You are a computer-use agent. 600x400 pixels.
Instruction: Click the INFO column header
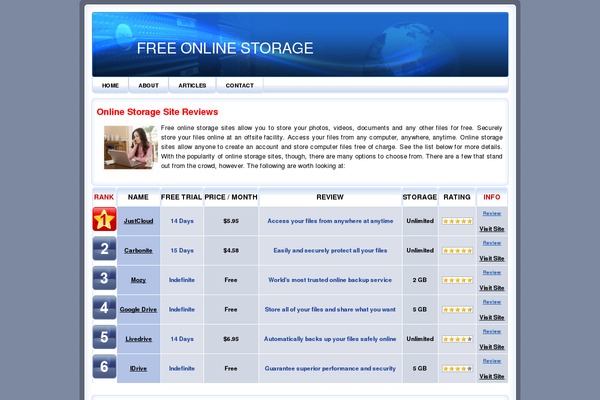[492, 197]
